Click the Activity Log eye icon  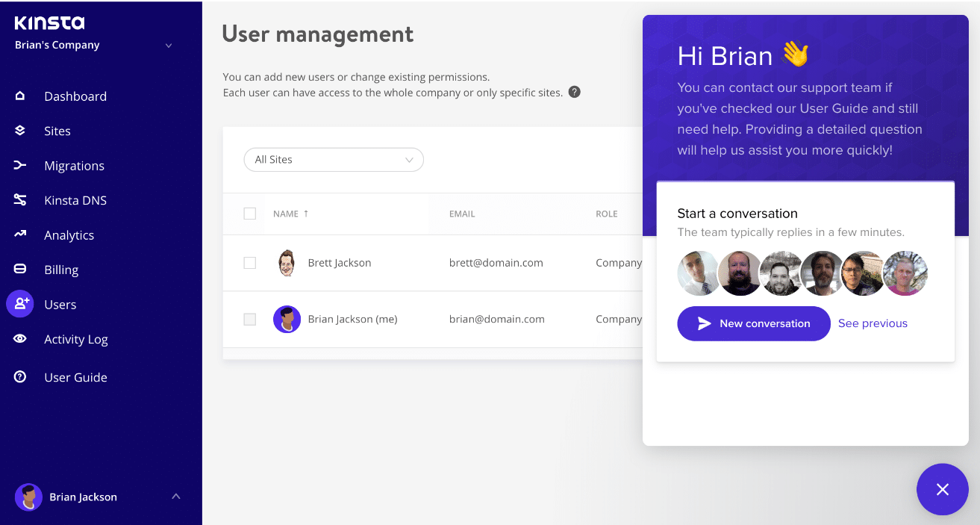pyautogui.click(x=20, y=339)
